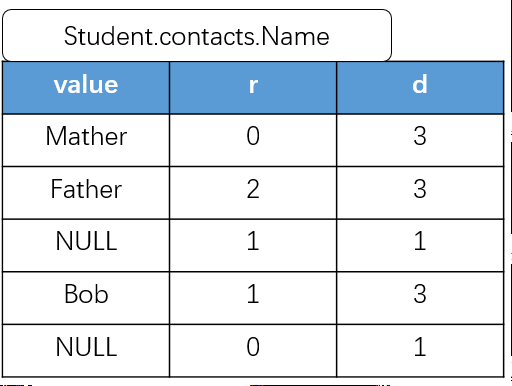Click the word 'Name' in the title
The width and height of the screenshot is (512, 386).
point(295,36)
